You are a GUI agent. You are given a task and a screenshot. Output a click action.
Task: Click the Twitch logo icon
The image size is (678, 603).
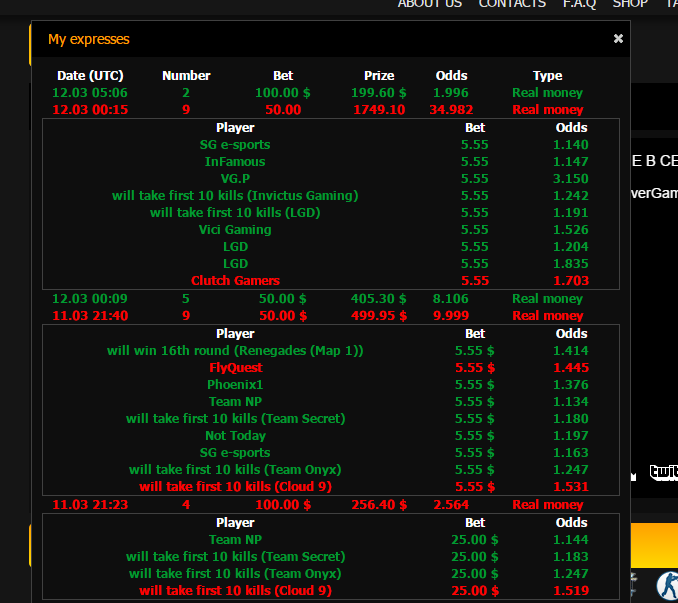point(664,472)
